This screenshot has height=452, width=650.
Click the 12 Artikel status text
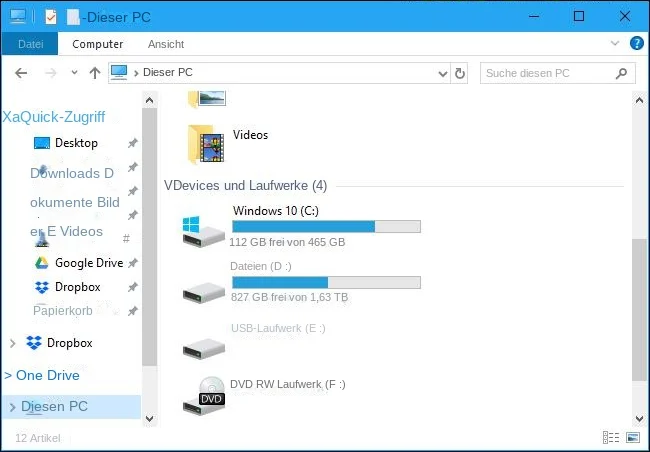[x=38, y=438]
